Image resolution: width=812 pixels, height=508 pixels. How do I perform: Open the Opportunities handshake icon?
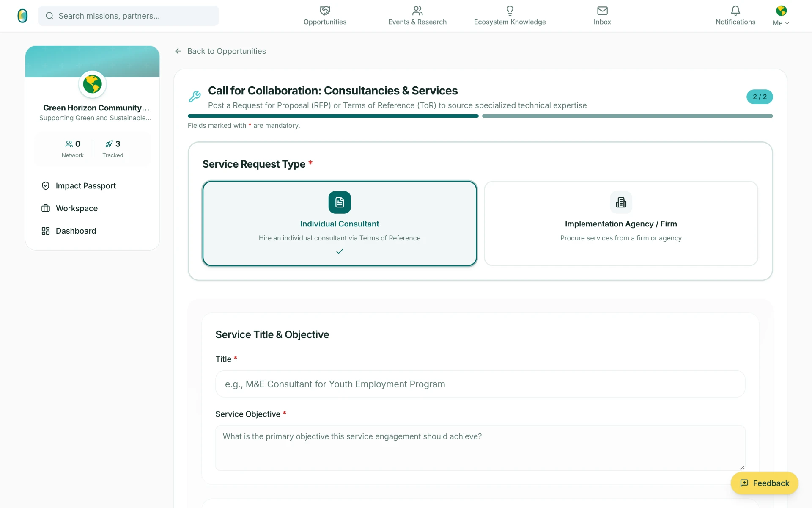point(325,11)
